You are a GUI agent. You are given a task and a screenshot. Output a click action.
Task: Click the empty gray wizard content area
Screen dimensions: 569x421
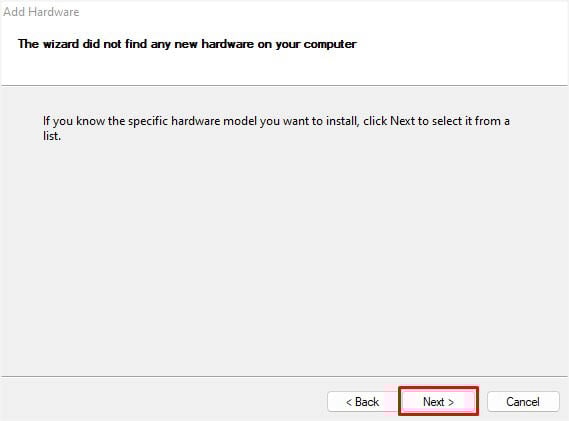click(x=284, y=254)
